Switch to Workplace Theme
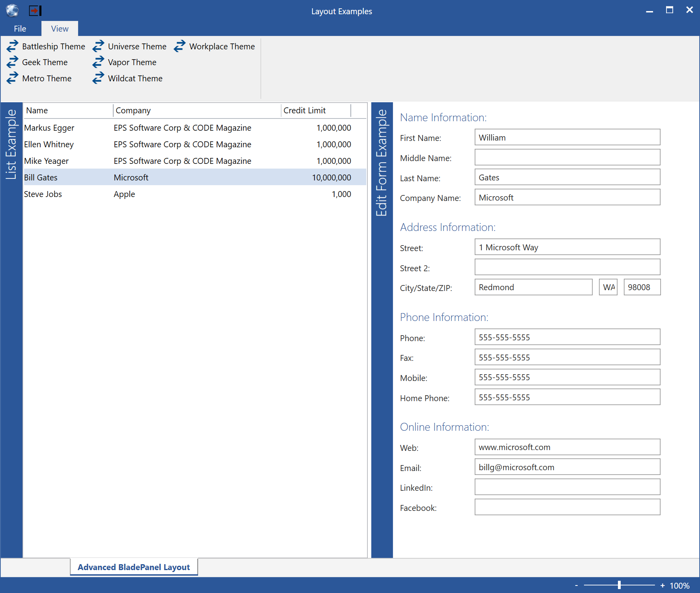The width and height of the screenshot is (700, 593). tap(214, 46)
